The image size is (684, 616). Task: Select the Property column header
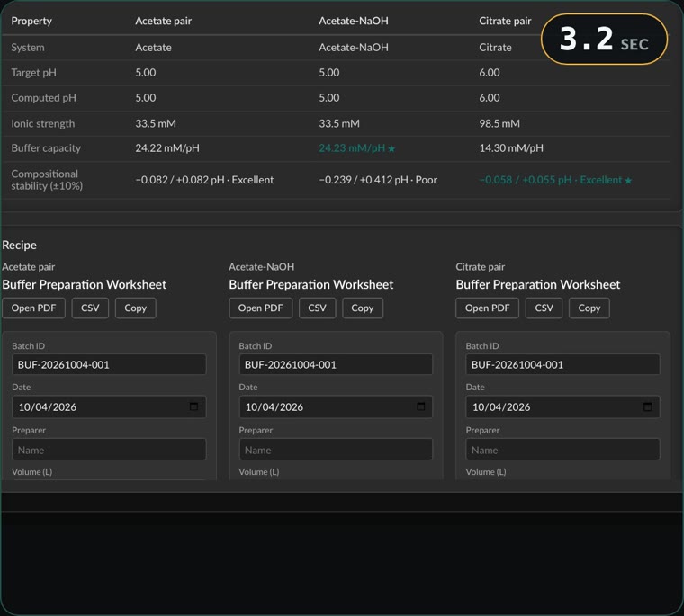pyautogui.click(x=31, y=21)
